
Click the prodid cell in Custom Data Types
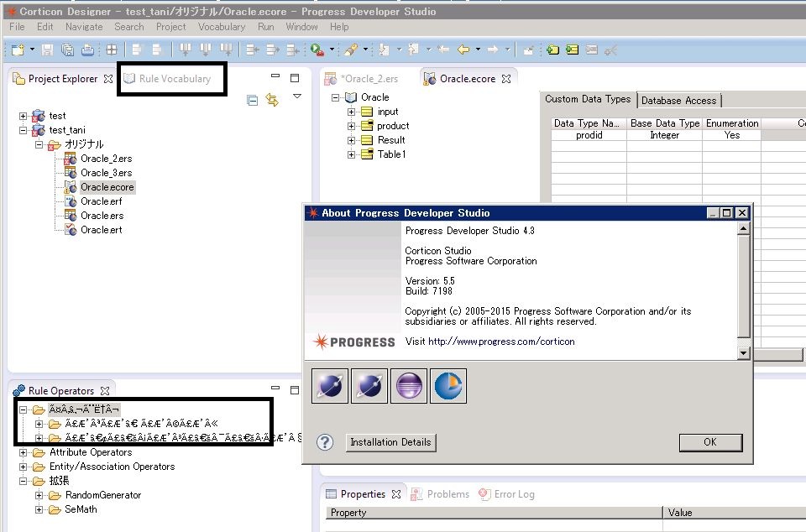tap(589, 135)
